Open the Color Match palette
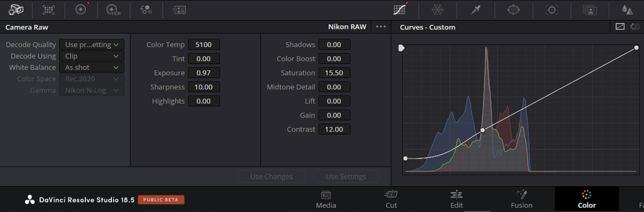The width and height of the screenshot is (644, 212). click(48, 9)
